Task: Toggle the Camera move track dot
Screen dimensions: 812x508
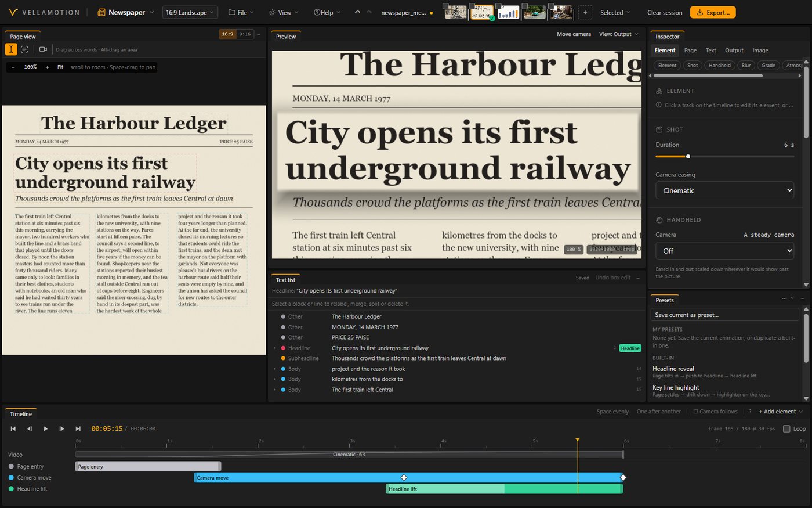Action: pyautogui.click(x=11, y=478)
